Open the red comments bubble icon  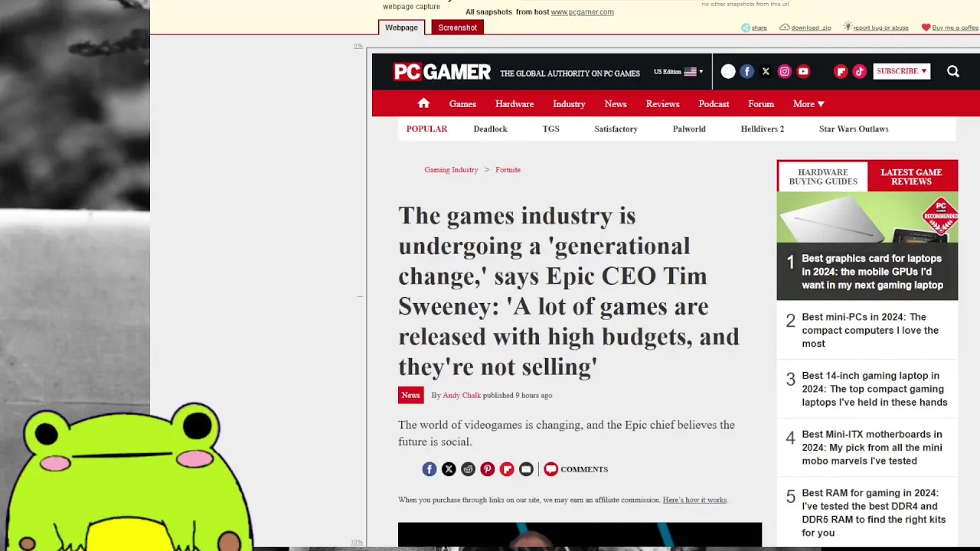[550, 469]
